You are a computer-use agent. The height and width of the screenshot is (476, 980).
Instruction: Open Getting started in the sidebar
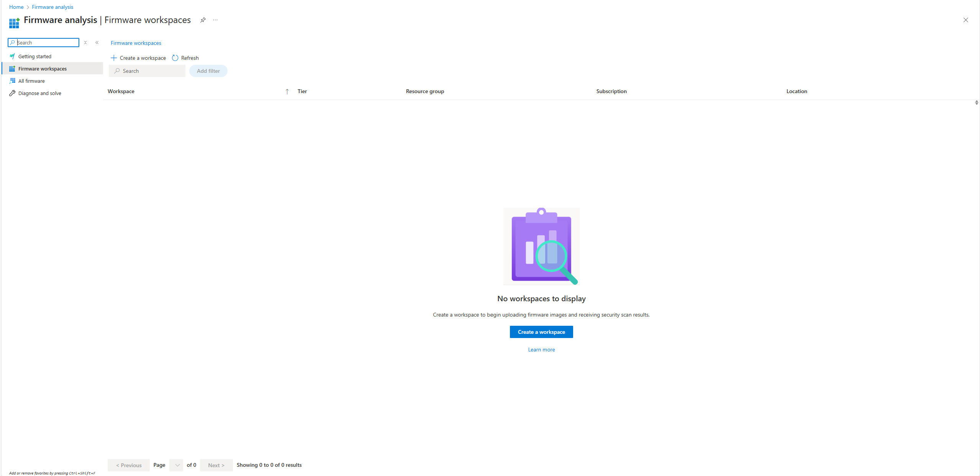click(x=35, y=56)
